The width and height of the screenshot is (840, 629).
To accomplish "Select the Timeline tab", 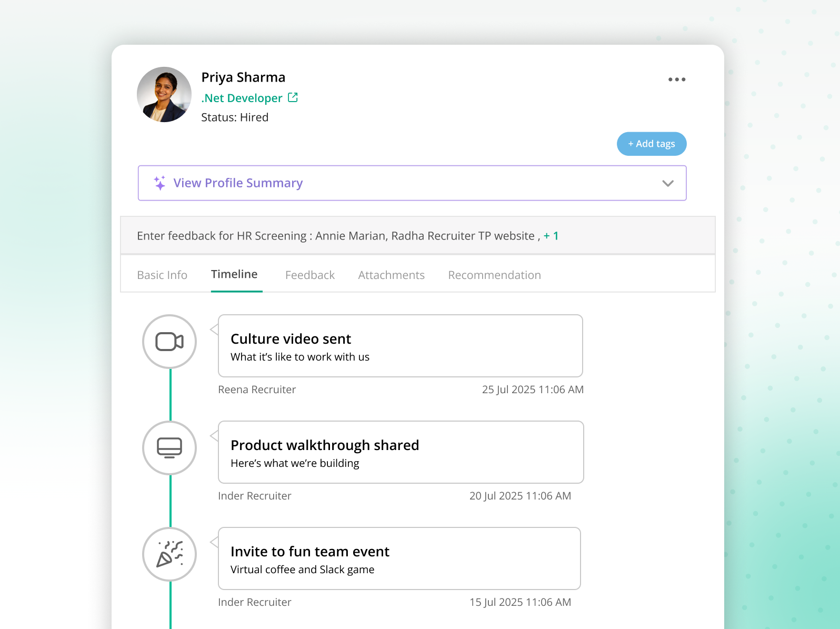I will tap(234, 274).
